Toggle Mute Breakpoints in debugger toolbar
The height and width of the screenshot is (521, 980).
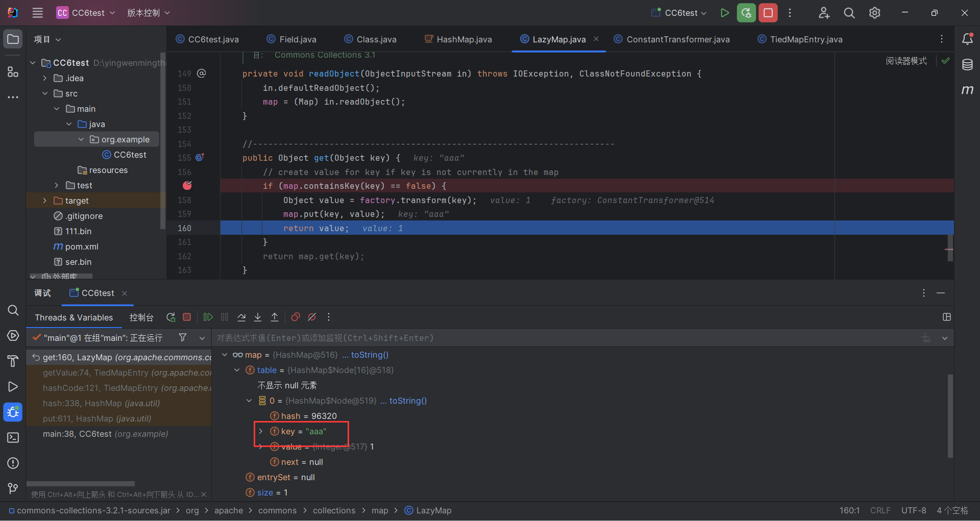click(312, 317)
